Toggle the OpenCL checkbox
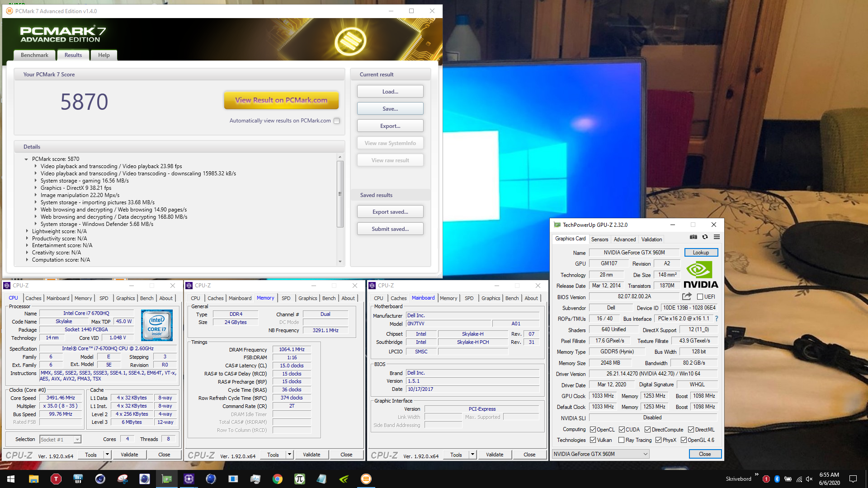This screenshot has height=488, width=868. [593, 430]
